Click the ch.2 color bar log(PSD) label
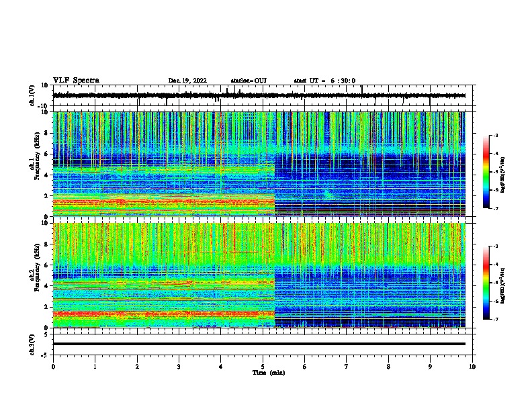This screenshot has width=532, height=411. [x=503, y=286]
